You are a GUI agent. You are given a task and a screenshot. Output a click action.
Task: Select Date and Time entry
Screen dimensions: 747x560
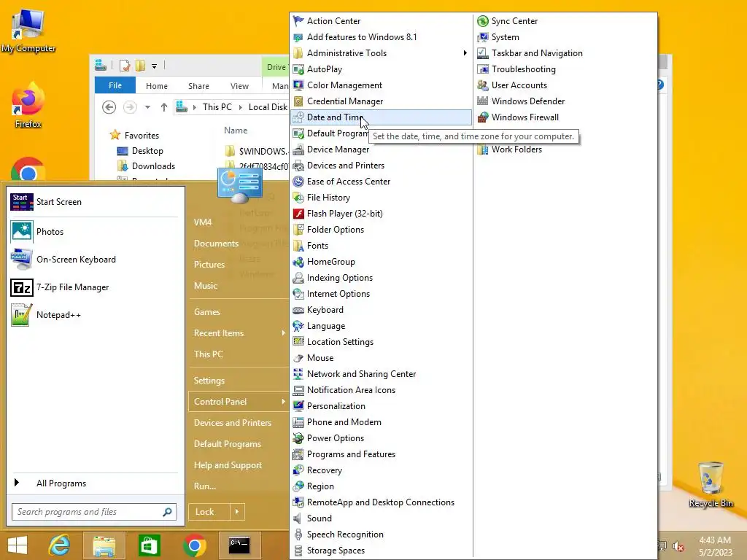381,117
